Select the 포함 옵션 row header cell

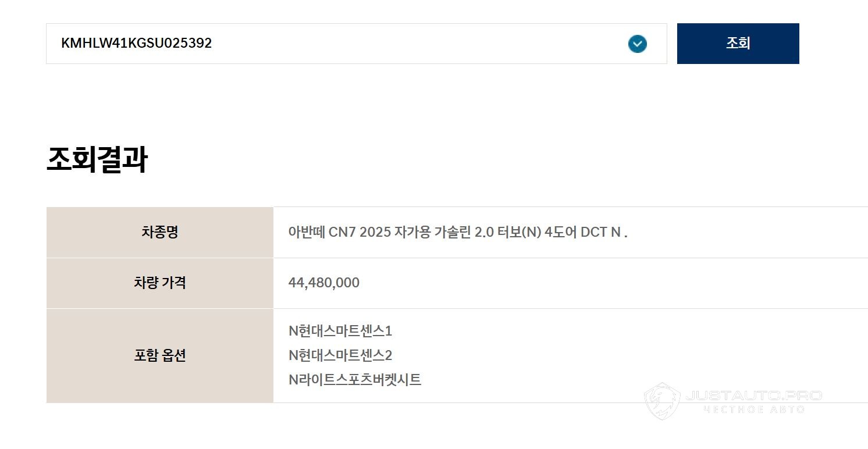(x=159, y=355)
